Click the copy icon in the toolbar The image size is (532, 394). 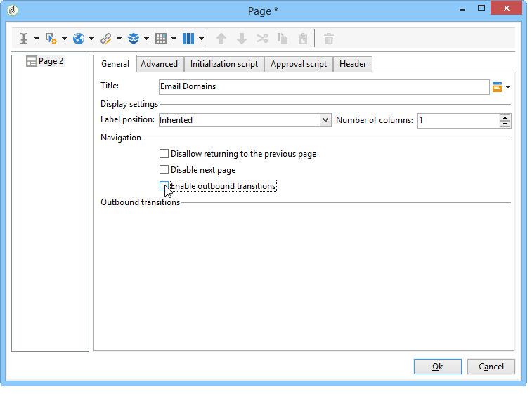click(x=283, y=39)
